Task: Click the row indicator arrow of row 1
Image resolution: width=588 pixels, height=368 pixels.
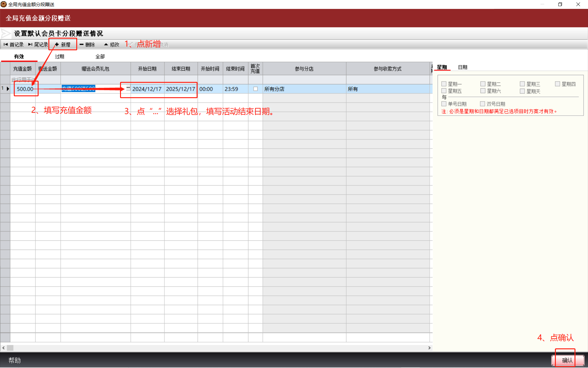Action: tap(8, 89)
